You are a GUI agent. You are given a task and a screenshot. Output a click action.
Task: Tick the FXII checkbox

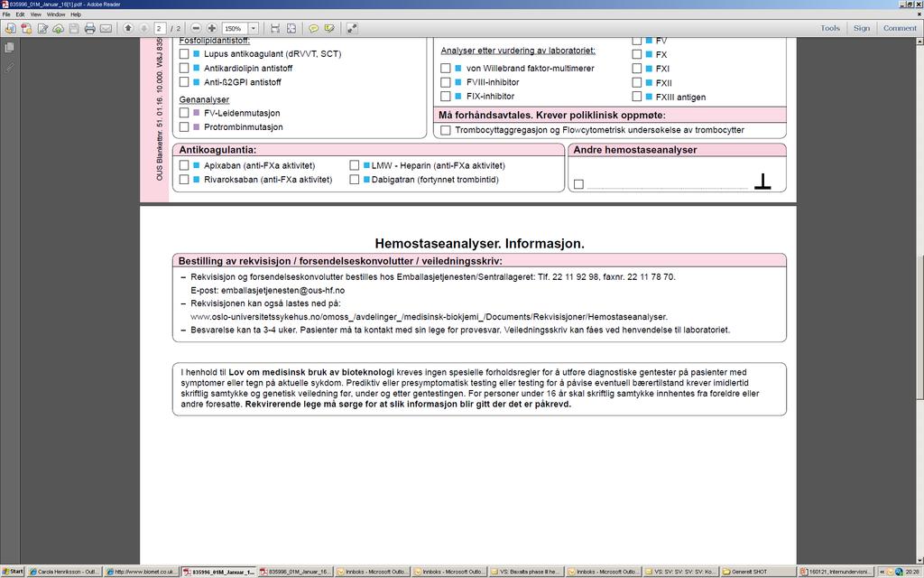click(x=637, y=82)
